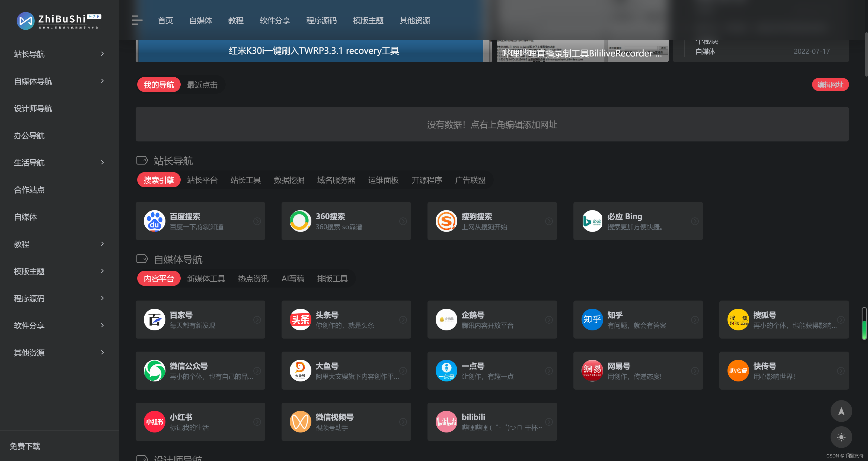
Task: Click the Xiaohongshu red logo icon
Action: [154, 422]
